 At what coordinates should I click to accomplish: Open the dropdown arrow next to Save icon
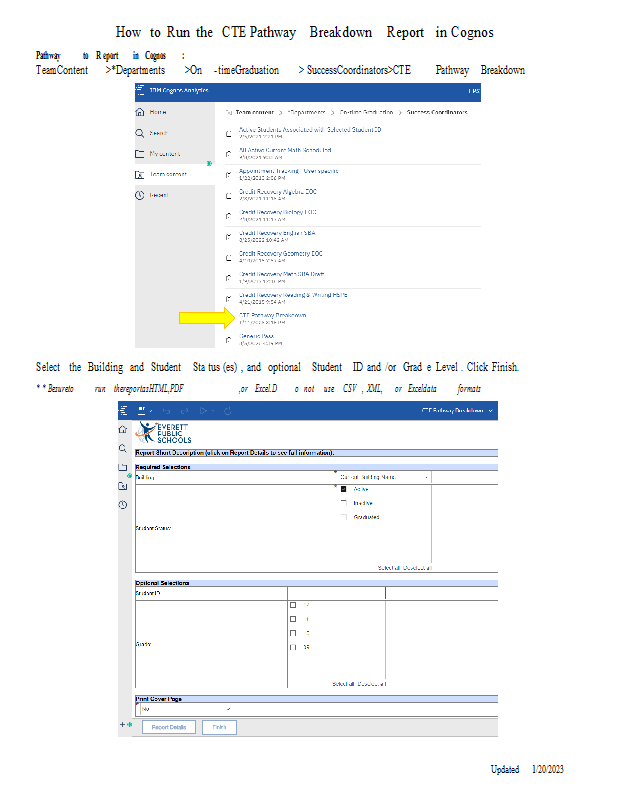(151, 411)
